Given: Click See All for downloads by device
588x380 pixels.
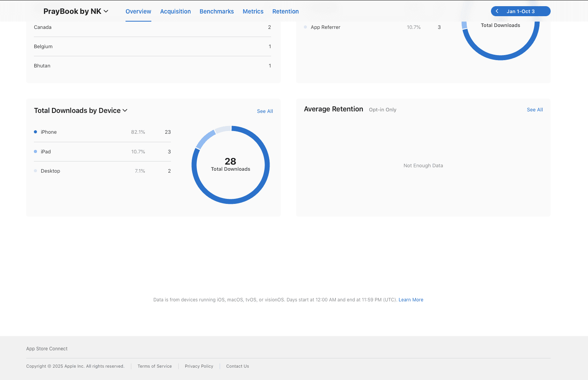Looking at the screenshot, I should pos(265,111).
